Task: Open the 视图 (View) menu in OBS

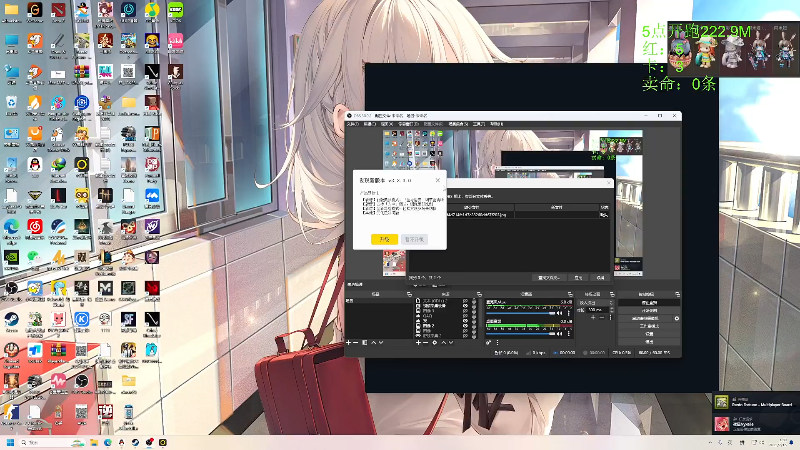Action: [385, 124]
